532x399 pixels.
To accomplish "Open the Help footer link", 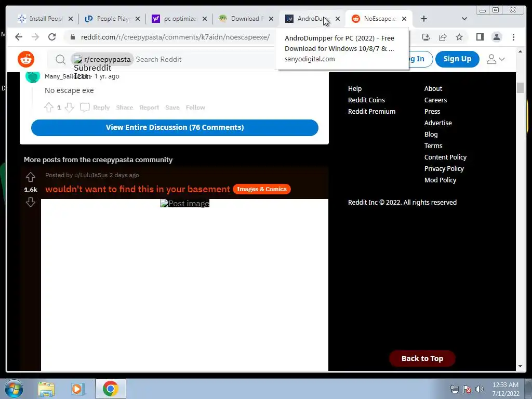I will point(354,88).
